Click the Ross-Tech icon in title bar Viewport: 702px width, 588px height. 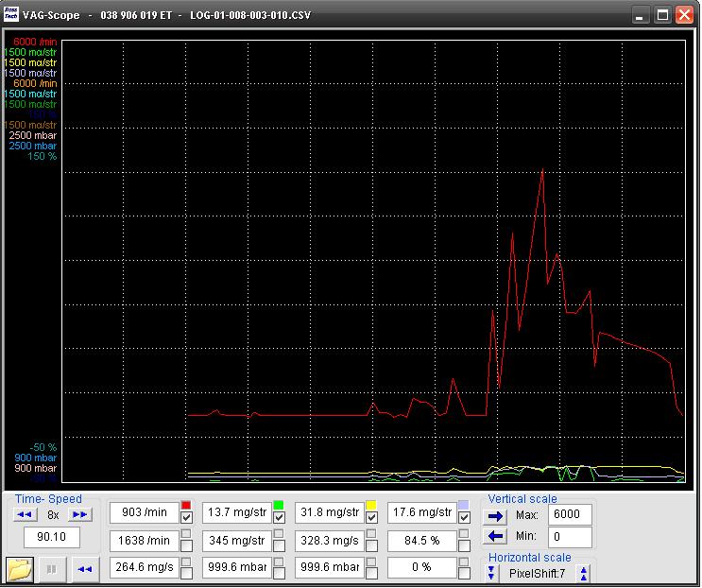(10, 14)
